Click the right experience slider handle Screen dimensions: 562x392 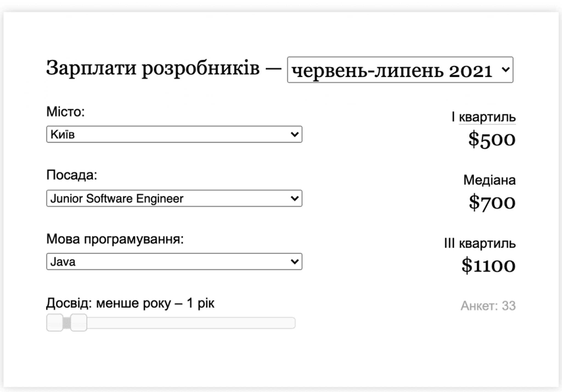pyautogui.click(x=79, y=323)
